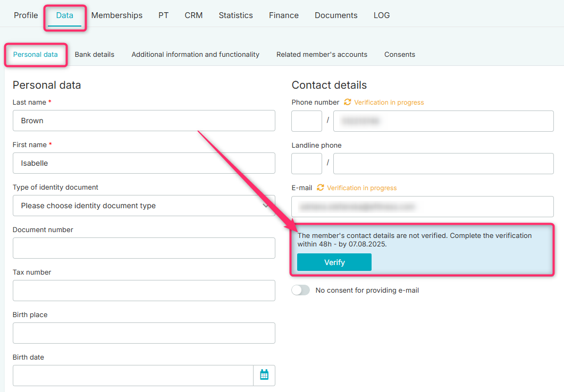This screenshot has width=564, height=392.
Task: Focus the Document number field
Action: [144, 248]
